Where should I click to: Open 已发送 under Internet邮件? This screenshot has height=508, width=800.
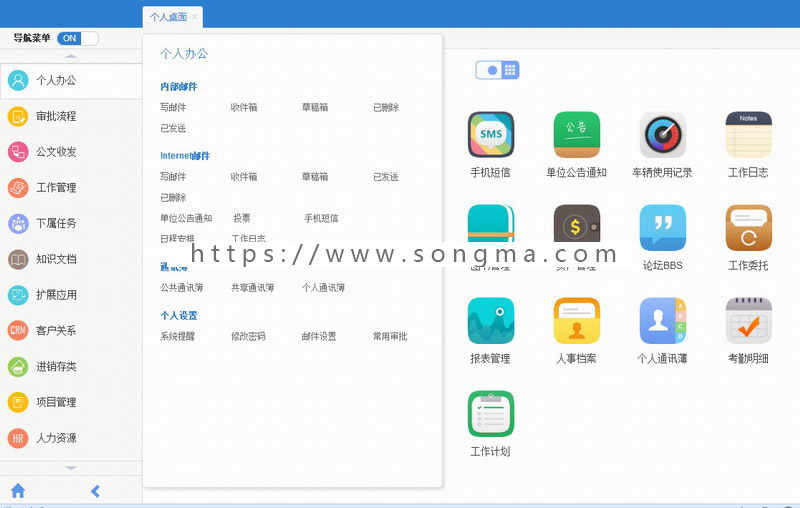pos(386,176)
